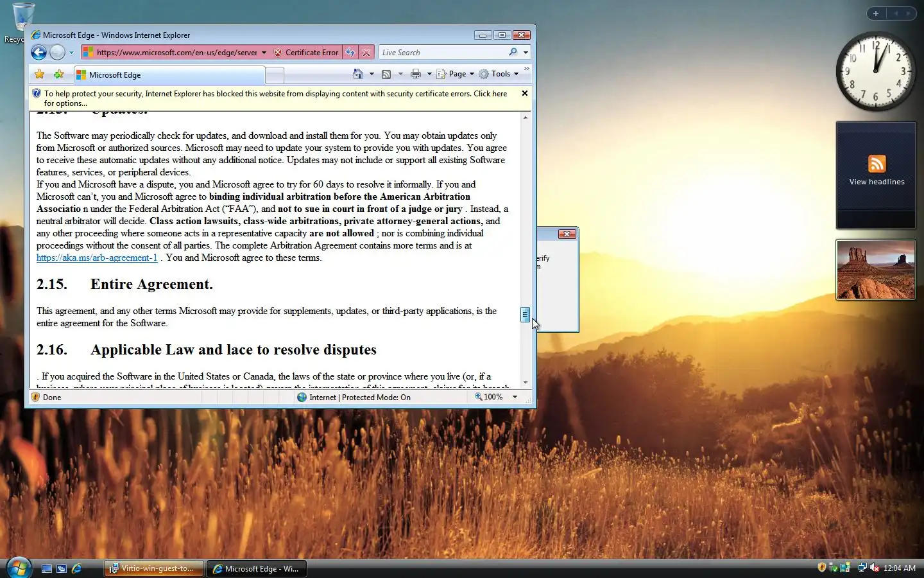This screenshot has width=924, height=578.
Task: Click the page scrollbar down arrow
Action: click(526, 382)
